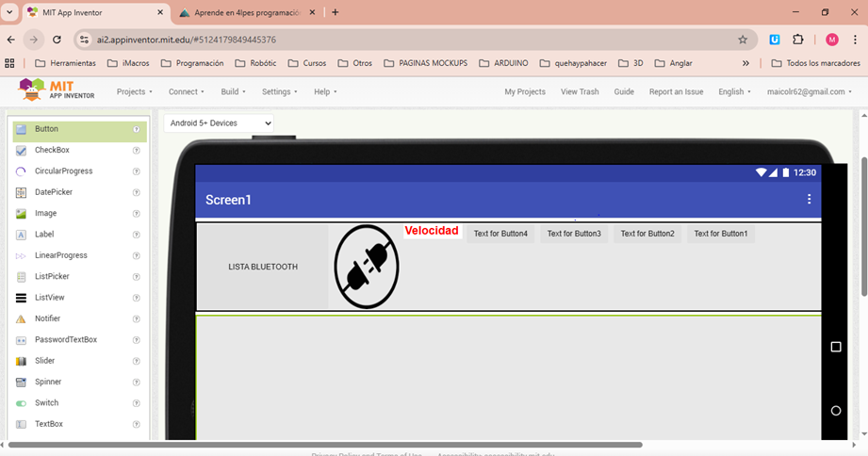The image size is (868, 456).
Task: Click the LISTA BLUETOOTH list picker
Action: point(263,267)
